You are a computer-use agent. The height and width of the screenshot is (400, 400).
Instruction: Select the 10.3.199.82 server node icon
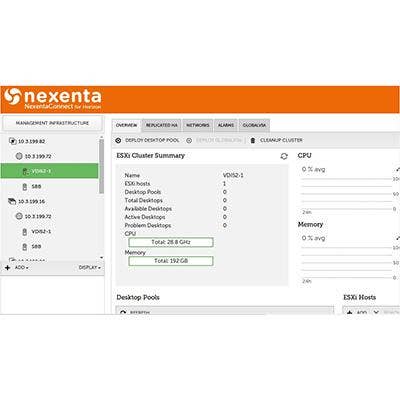click(12, 141)
